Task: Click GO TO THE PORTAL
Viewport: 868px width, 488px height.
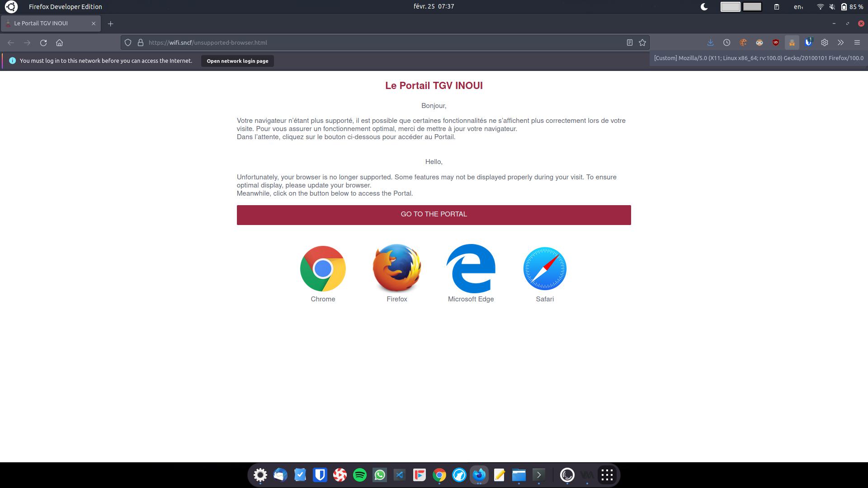Action: point(434,214)
